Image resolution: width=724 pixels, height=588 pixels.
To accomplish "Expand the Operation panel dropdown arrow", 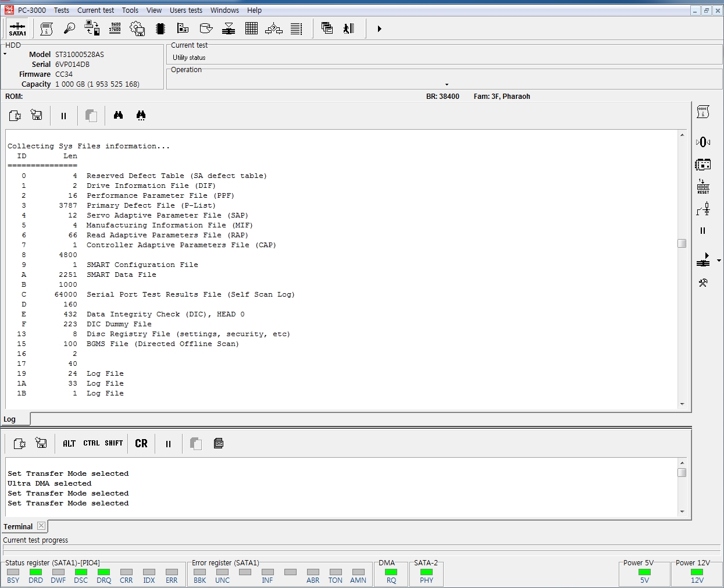I will tap(447, 84).
